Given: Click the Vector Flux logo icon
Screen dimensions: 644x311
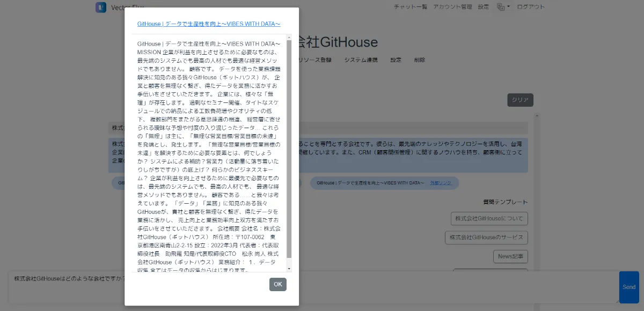Looking at the screenshot, I should coord(101,7).
